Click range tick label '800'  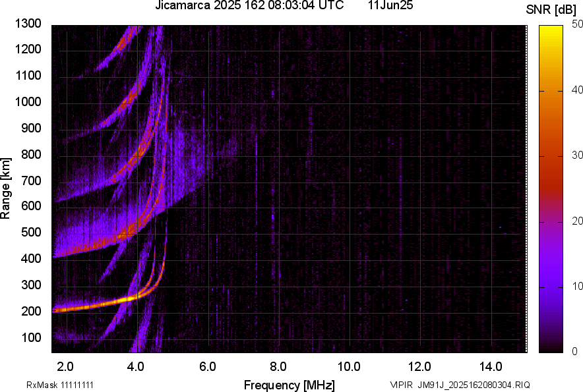[31, 154]
